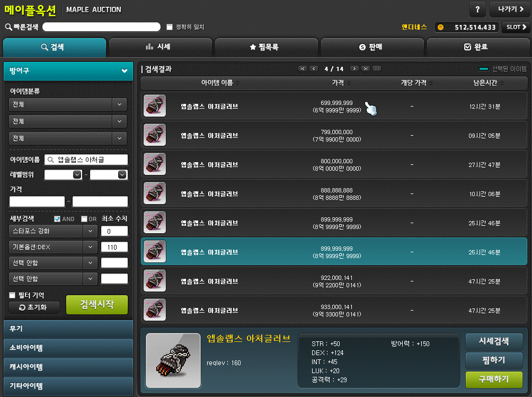532x397 pixels.
Task: Click the starforce minimum value field
Action: [x=114, y=231]
